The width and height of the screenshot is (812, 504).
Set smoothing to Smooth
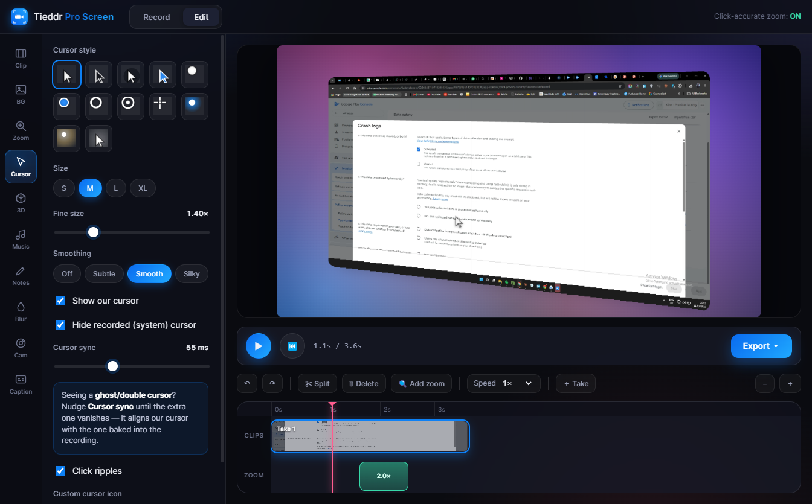coord(149,273)
